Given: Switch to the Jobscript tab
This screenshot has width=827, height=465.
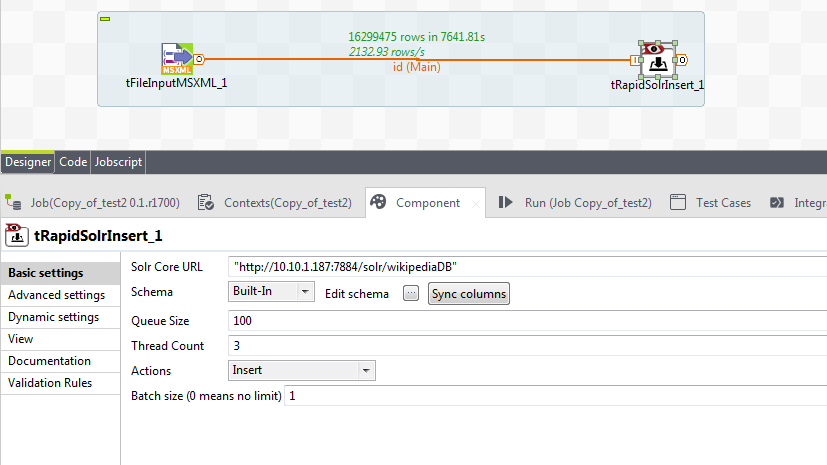Looking at the screenshot, I should [x=118, y=162].
